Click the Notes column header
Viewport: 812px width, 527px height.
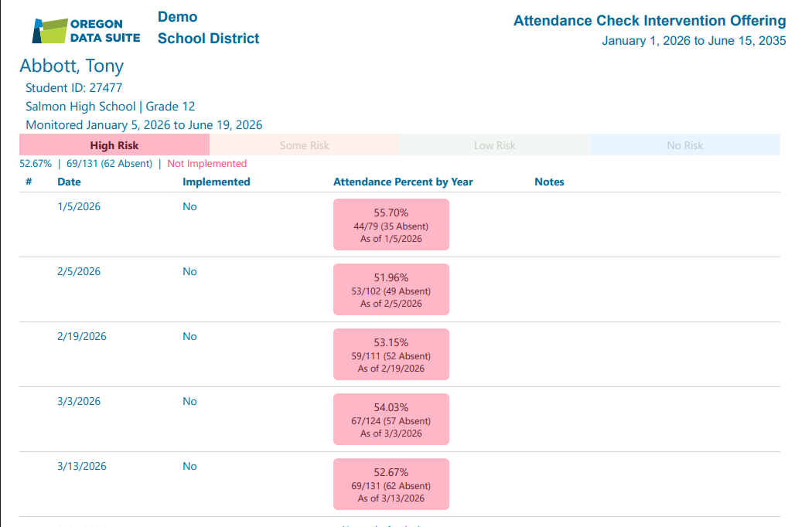click(x=549, y=182)
